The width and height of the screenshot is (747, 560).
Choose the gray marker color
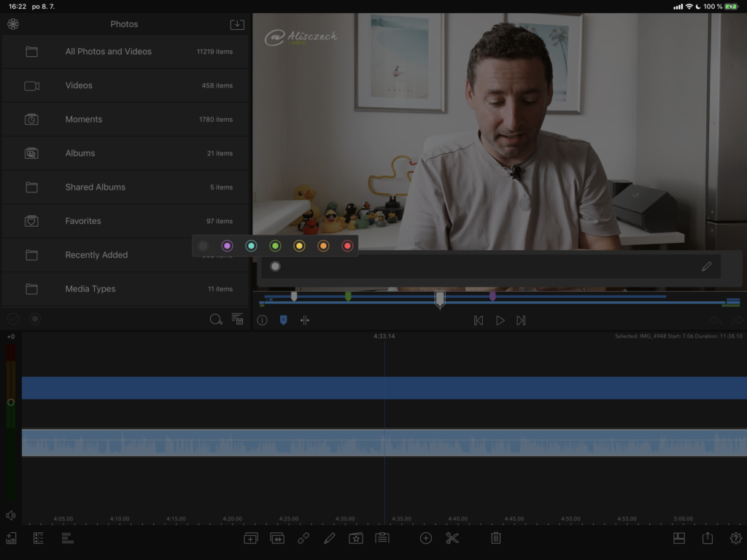(203, 246)
